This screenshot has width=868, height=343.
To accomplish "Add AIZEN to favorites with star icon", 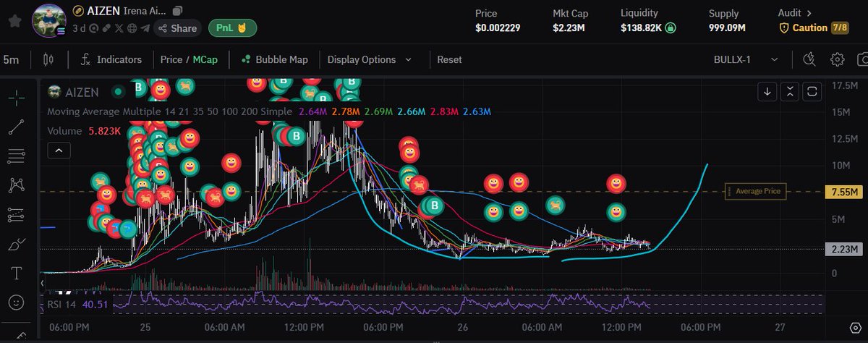I will (x=15, y=21).
